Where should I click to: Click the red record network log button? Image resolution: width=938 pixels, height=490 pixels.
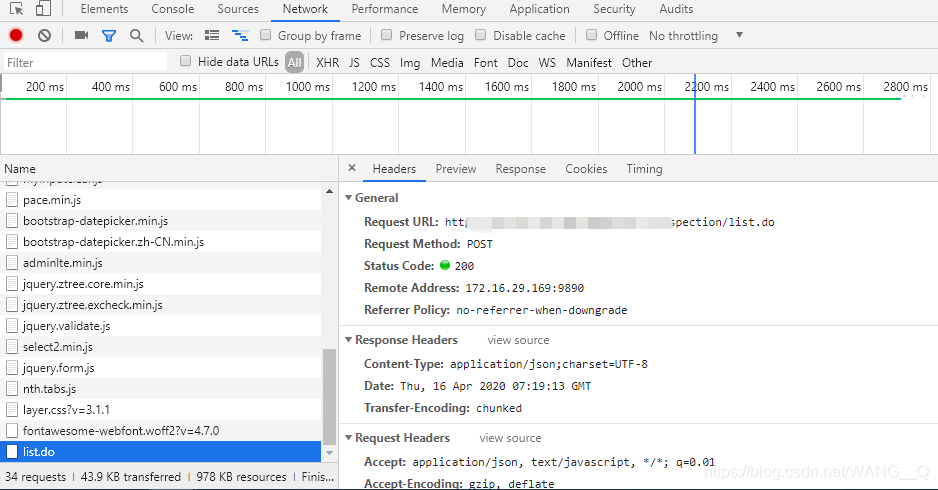(16, 35)
